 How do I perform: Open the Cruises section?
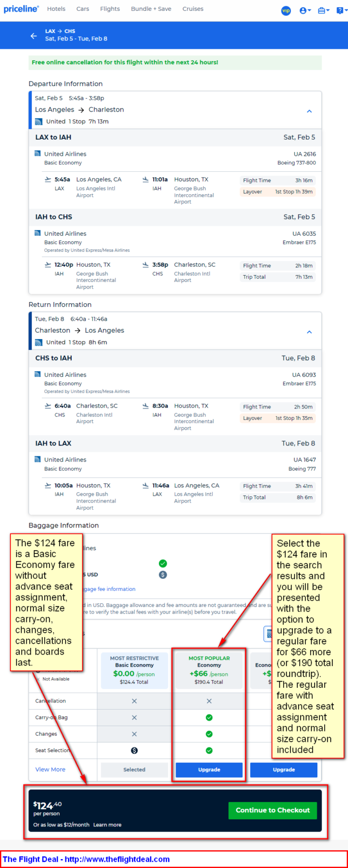pyautogui.click(x=193, y=9)
